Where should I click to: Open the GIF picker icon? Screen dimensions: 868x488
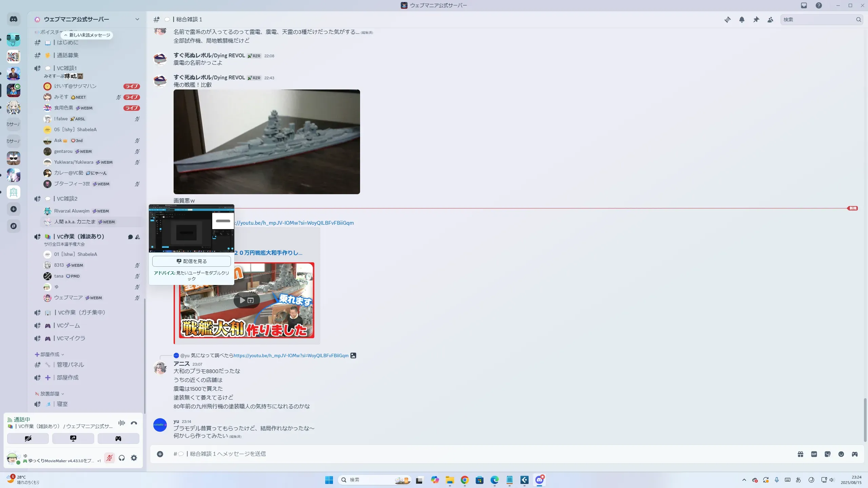pyautogui.click(x=814, y=454)
